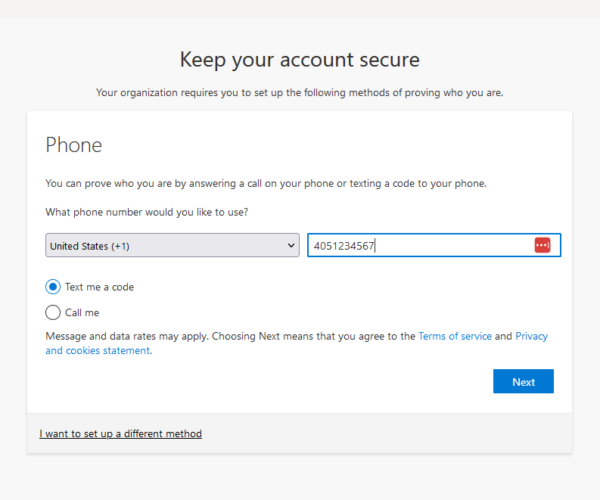
Task: Click "I want to set up a different method"
Action: coord(120,434)
